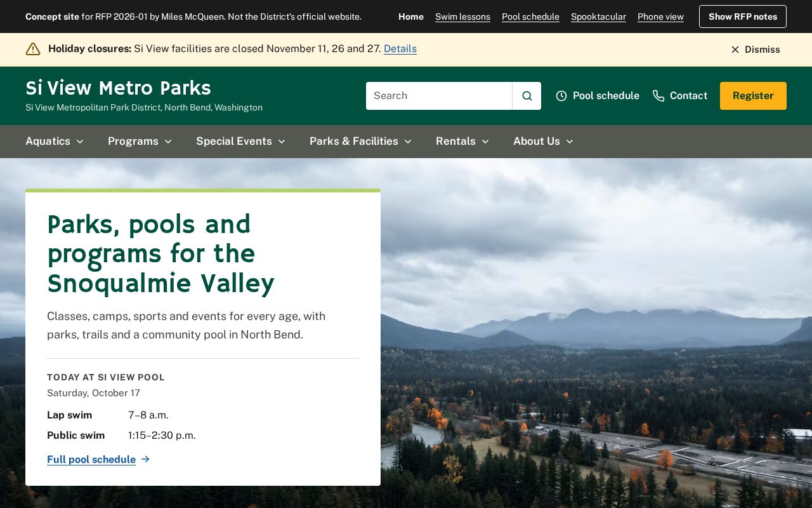Click the search magnifier icon button

click(x=527, y=96)
